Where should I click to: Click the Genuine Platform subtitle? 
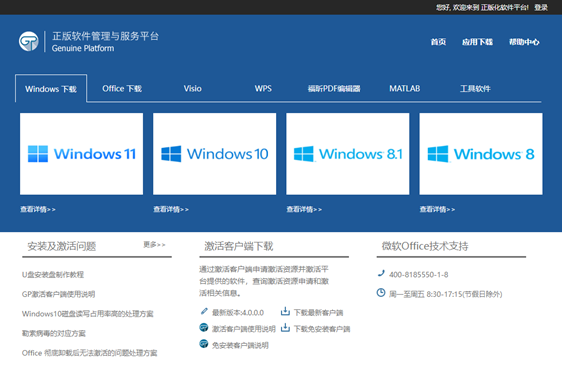[83, 48]
